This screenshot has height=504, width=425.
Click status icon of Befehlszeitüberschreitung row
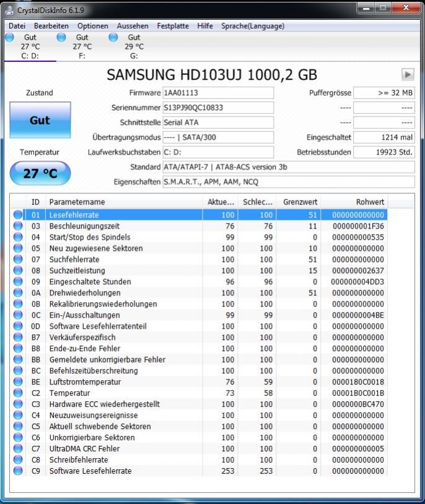[x=18, y=371]
